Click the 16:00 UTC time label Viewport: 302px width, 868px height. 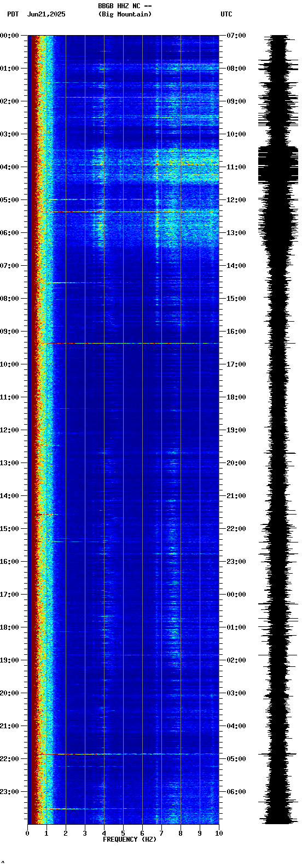pyautogui.click(x=236, y=332)
